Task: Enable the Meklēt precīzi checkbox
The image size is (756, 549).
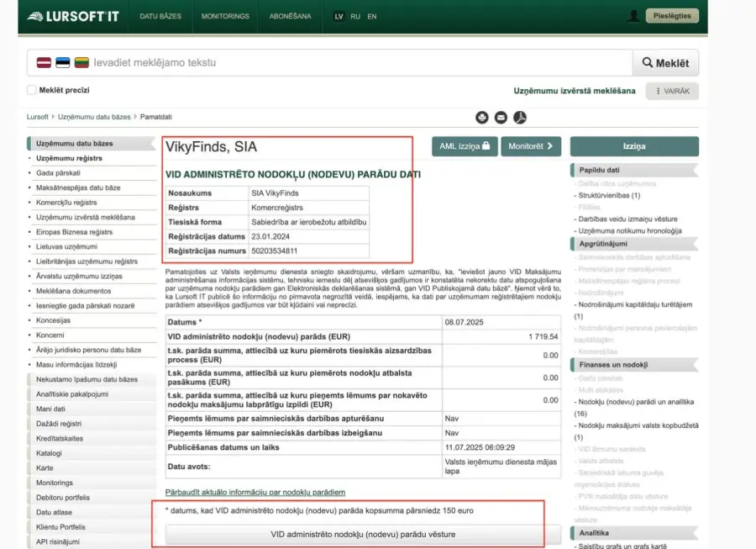Action: click(32, 90)
